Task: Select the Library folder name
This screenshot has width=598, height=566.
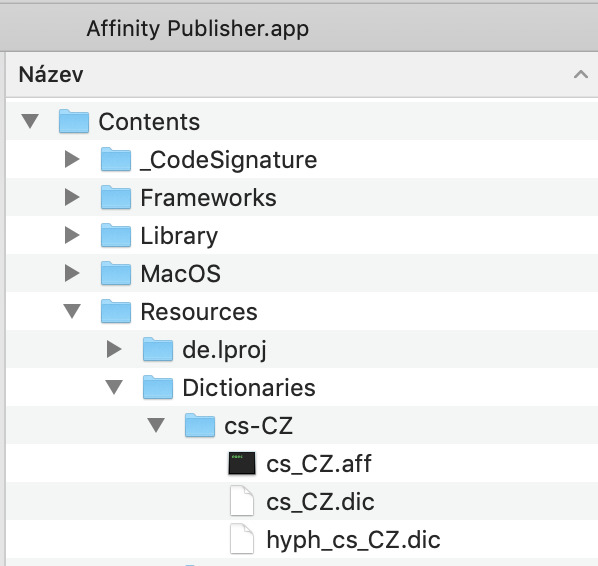Action: point(179,236)
